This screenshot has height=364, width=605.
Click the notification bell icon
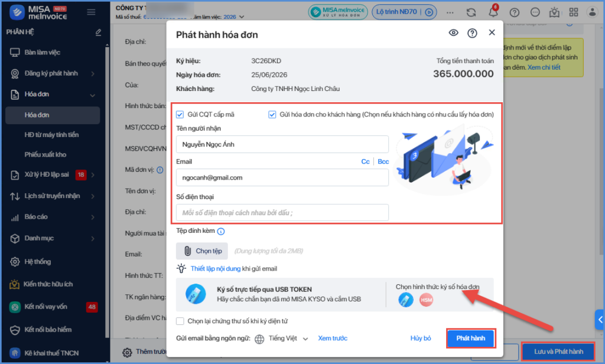pyautogui.click(x=493, y=12)
